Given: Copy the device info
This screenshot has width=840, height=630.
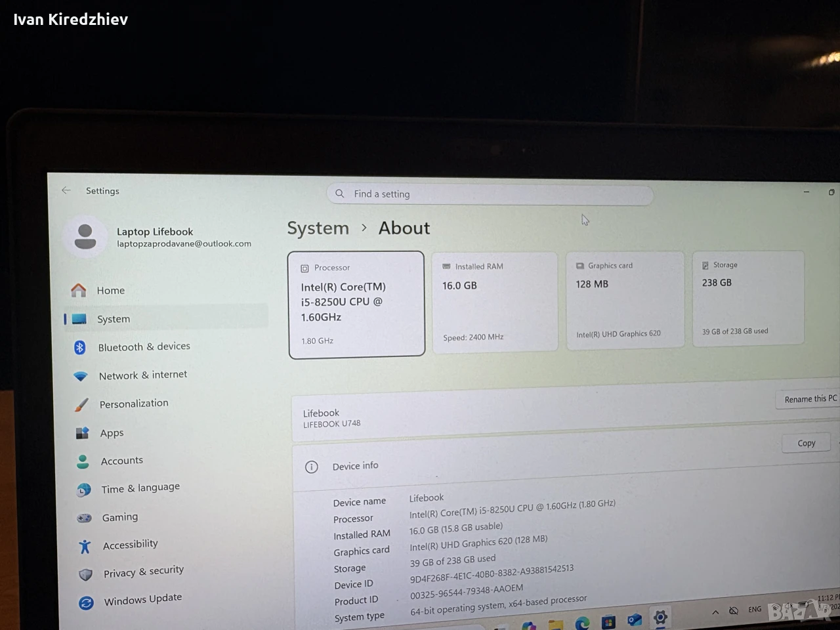Looking at the screenshot, I should pos(807,443).
